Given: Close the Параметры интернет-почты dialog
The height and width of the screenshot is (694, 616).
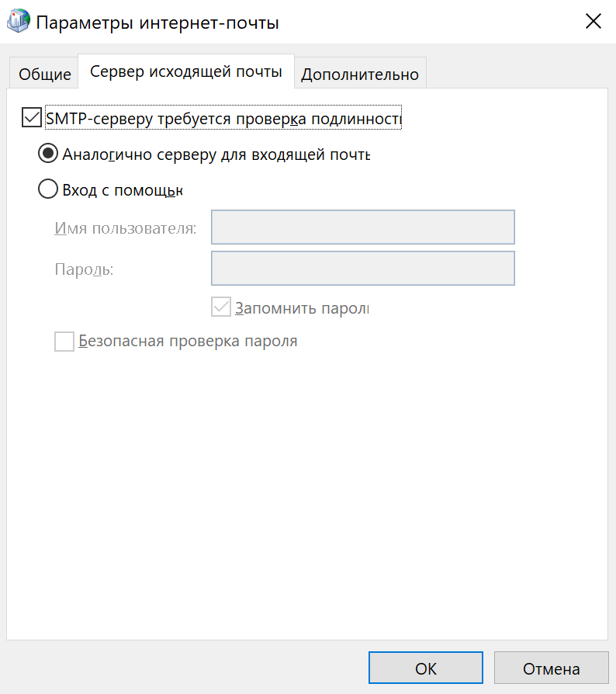Looking at the screenshot, I should [x=593, y=21].
